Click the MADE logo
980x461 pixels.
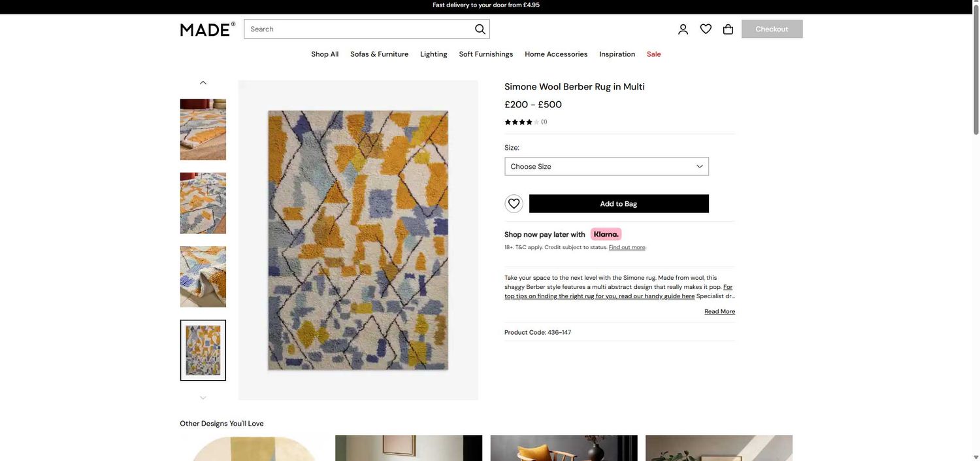pyautogui.click(x=208, y=29)
